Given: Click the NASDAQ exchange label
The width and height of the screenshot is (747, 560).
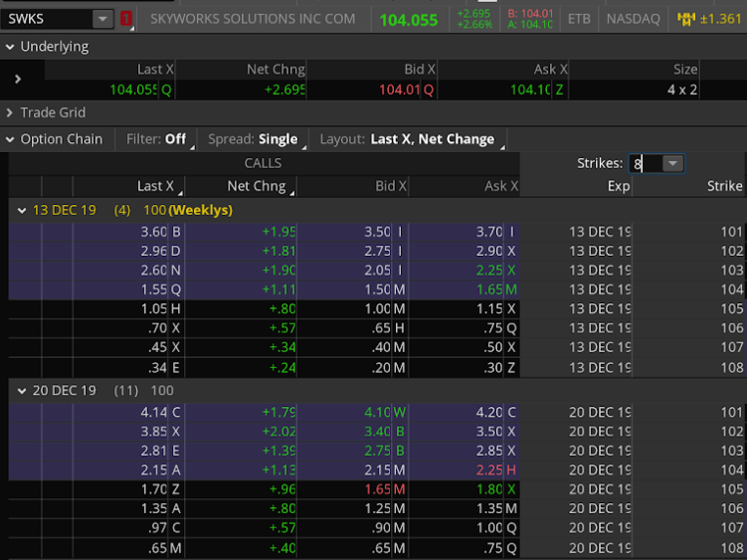Looking at the screenshot, I should tap(633, 19).
